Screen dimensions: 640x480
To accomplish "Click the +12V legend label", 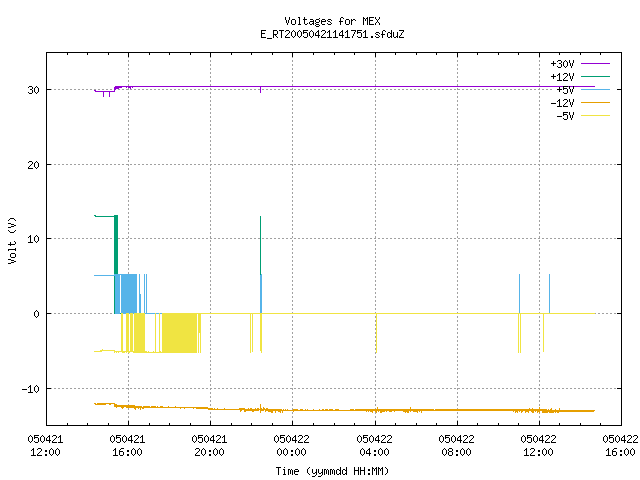I will pos(562,77).
